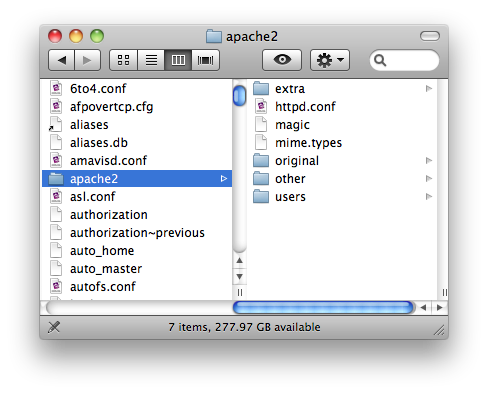Expand the users folder disclosure arrow
This screenshot has width=488, height=394.
[x=429, y=197]
